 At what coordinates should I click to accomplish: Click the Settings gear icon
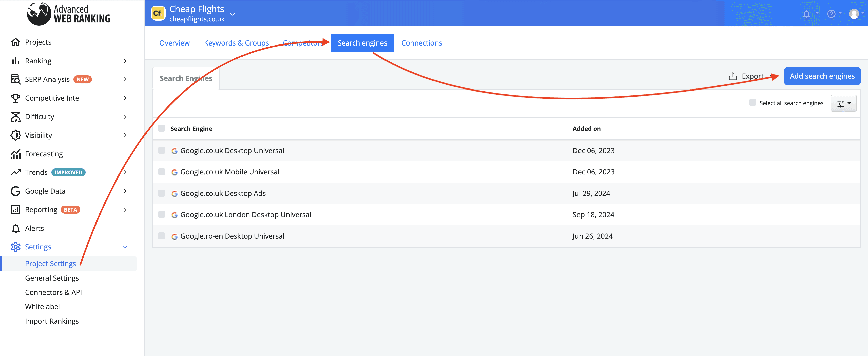[16, 247]
